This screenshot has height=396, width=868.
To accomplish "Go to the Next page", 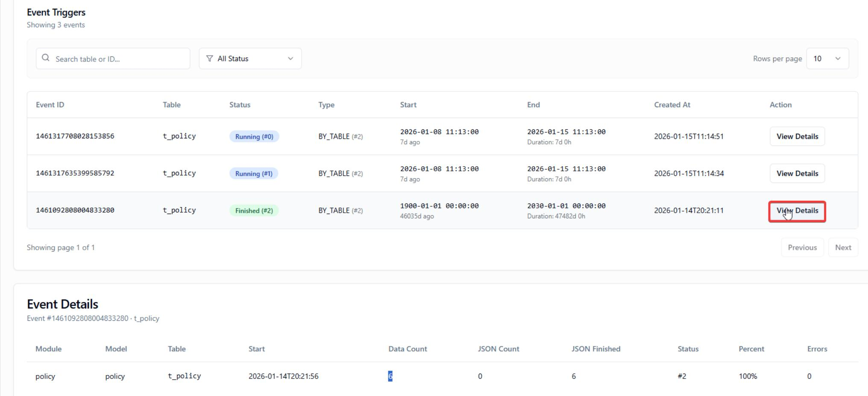I will (x=843, y=247).
